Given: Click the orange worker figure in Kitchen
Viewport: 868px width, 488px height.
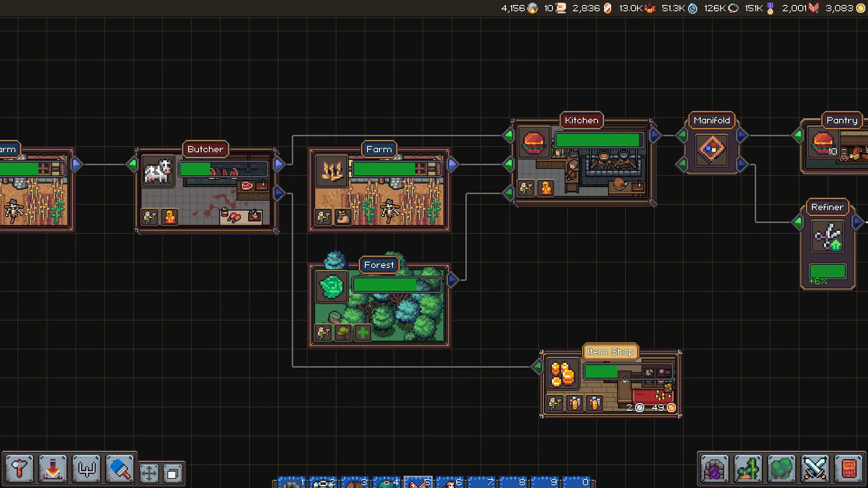Looking at the screenshot, I should pos(546,188).
